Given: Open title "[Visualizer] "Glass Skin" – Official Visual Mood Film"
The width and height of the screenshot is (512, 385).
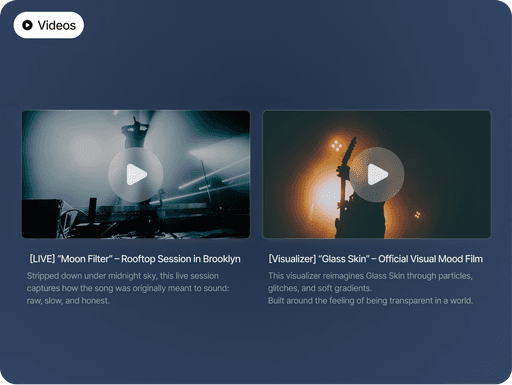Looking at the screenshot, I should [x=375, y=259].
